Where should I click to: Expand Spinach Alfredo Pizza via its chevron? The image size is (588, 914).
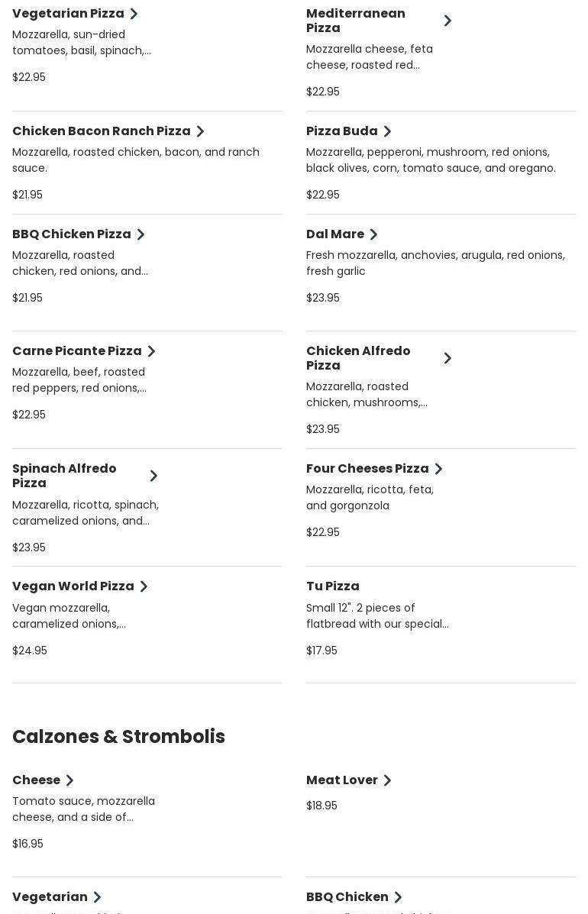[153, 476]
